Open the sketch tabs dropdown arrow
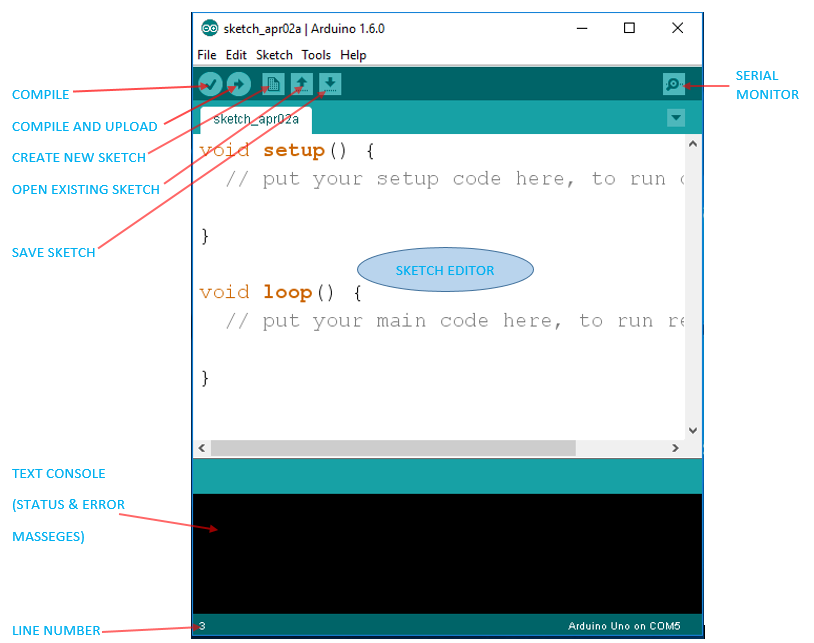 pos(676,117)
